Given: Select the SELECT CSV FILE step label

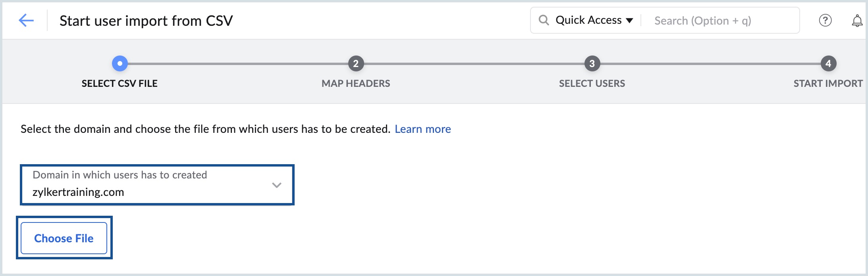Looking at the screenshot, I should tap(120, 83).
